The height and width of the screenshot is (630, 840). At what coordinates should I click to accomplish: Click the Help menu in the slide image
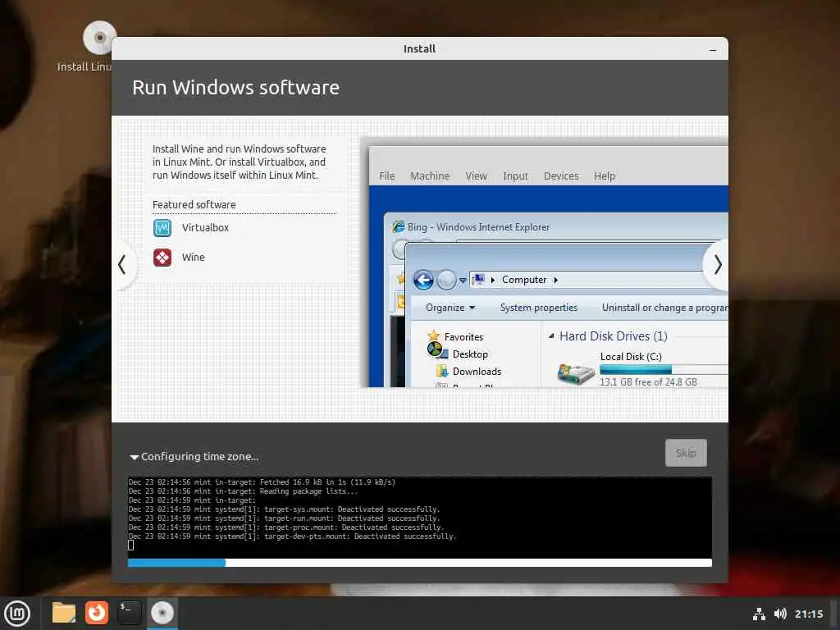(605, 176)
